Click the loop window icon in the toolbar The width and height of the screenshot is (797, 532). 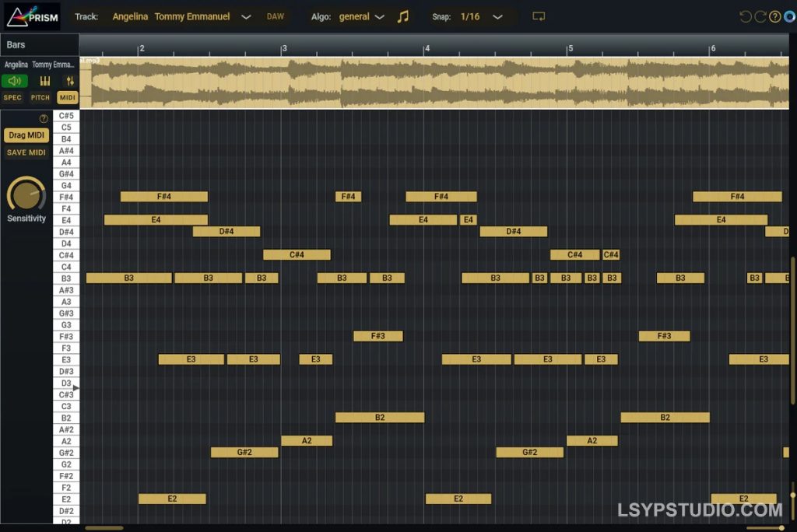coord(539,16)
